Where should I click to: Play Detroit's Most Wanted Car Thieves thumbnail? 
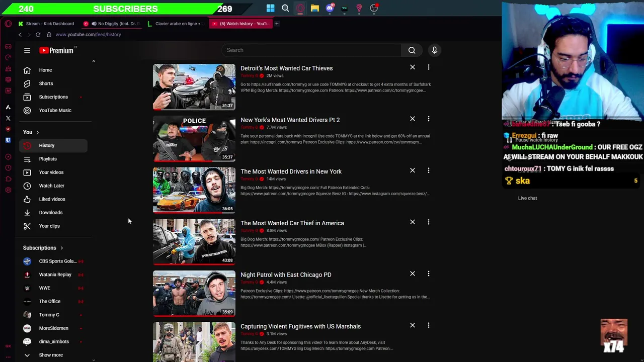tap(194, 86)
